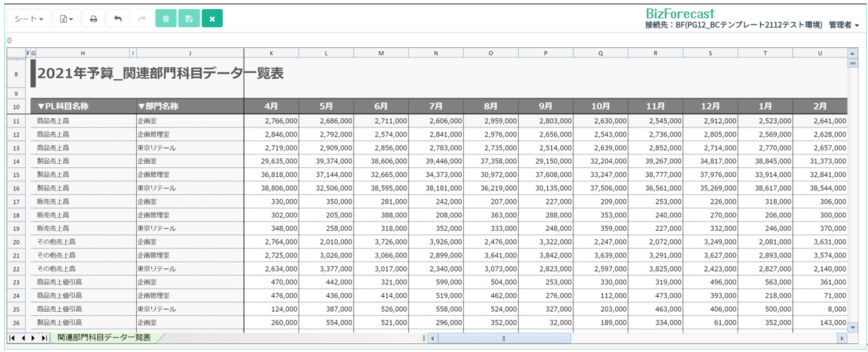The image size is (868, 352).
Task: Jump to last sheet tab using navigation arrow
Action: [44, 338]
